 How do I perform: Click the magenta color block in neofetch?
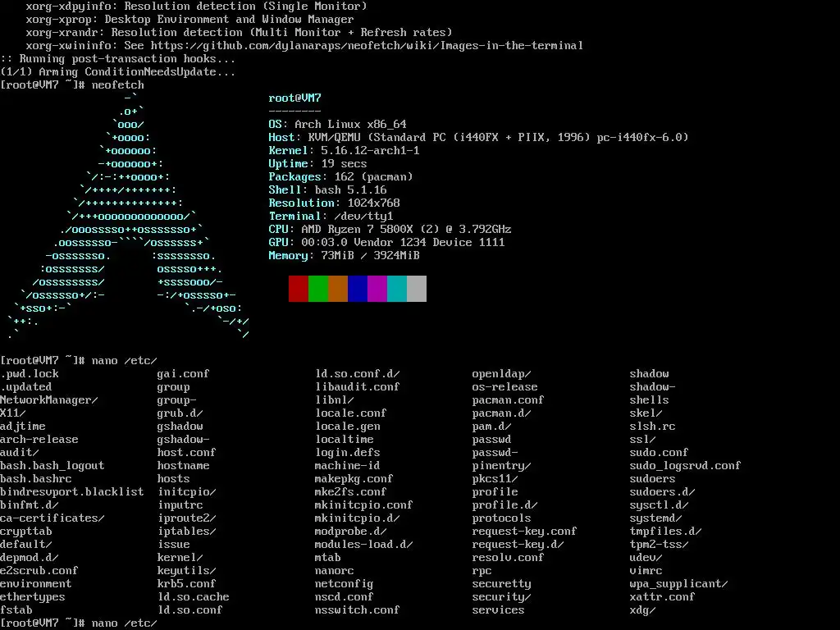click(x=377, y=289)
